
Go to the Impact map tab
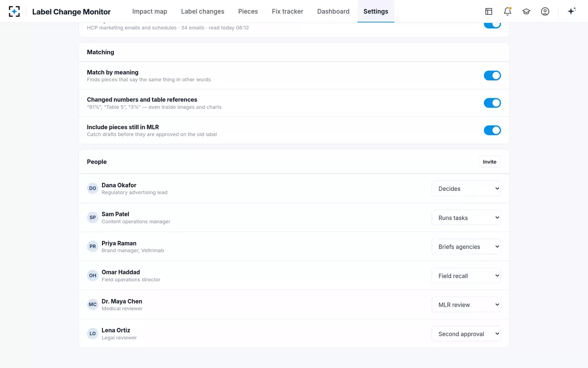(150, 11)
